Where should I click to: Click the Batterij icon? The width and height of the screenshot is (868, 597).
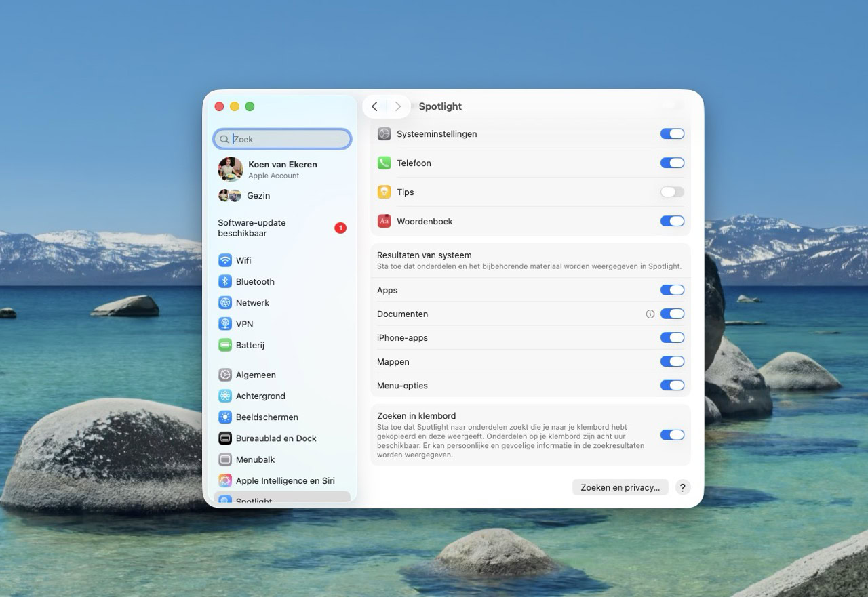click(x=225, y=345)
